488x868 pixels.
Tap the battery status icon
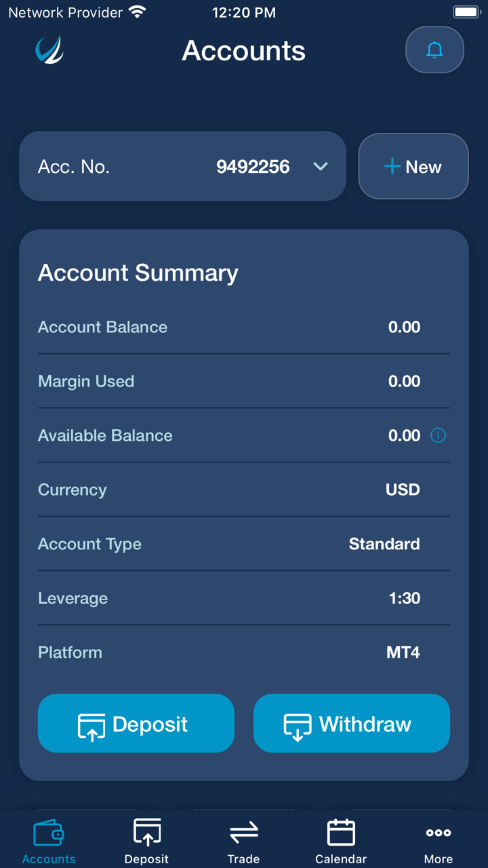pyautogui.click(x=466, y=12)
